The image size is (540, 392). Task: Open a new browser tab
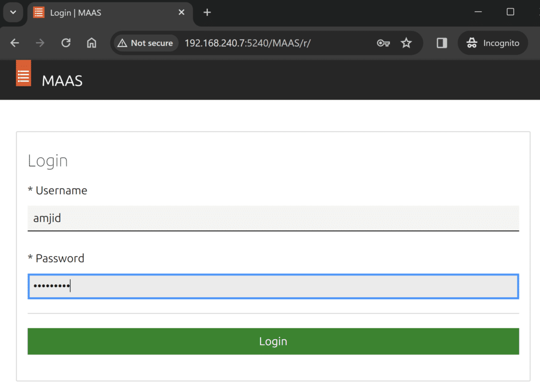[x=207, y=13]
